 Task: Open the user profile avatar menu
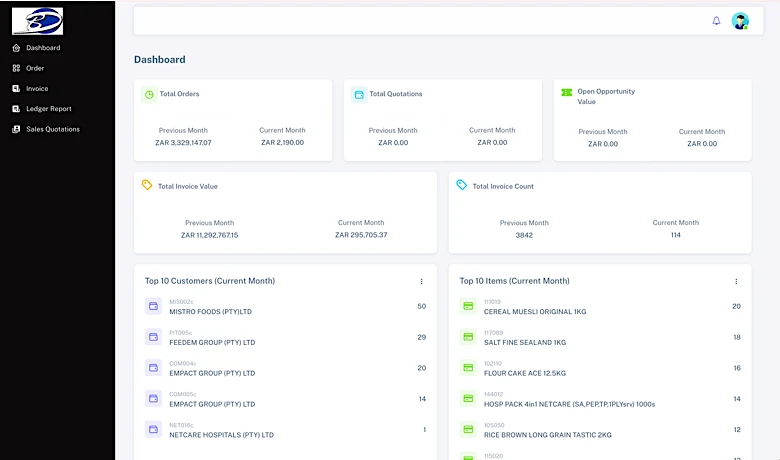coord(740,21)
